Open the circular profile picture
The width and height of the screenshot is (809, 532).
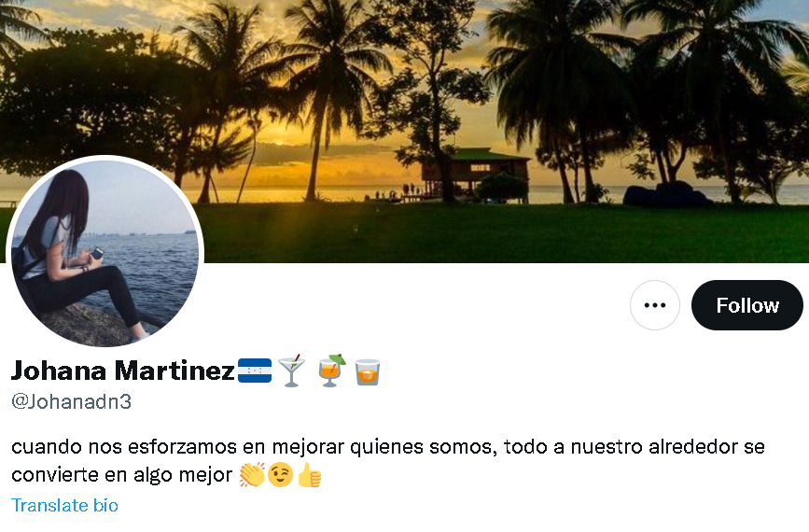tap(105, 253)
